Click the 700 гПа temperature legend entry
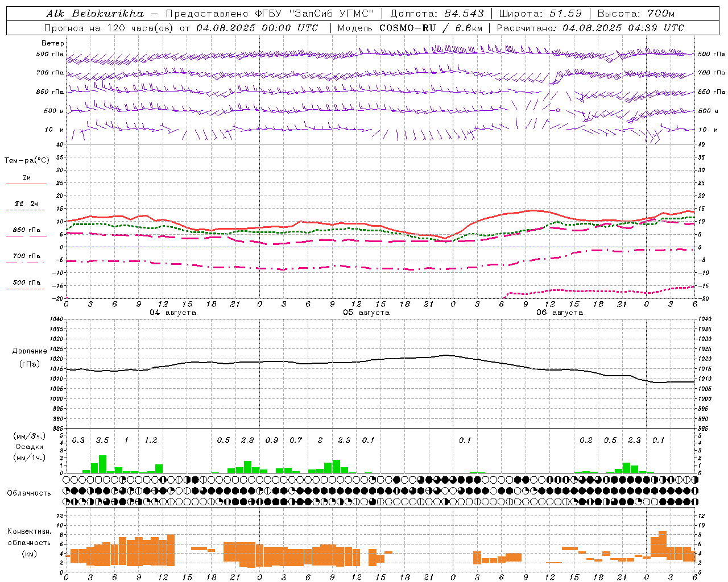 (27, 256)
